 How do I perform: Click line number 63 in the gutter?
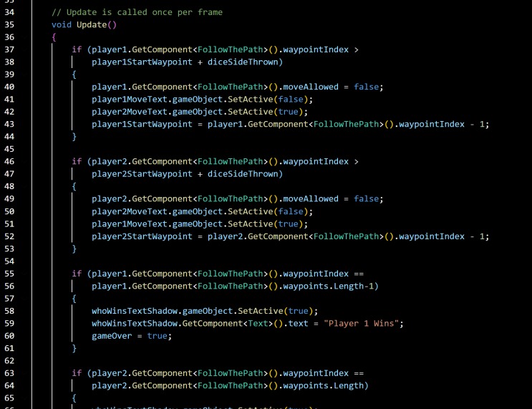coord(9,373)
